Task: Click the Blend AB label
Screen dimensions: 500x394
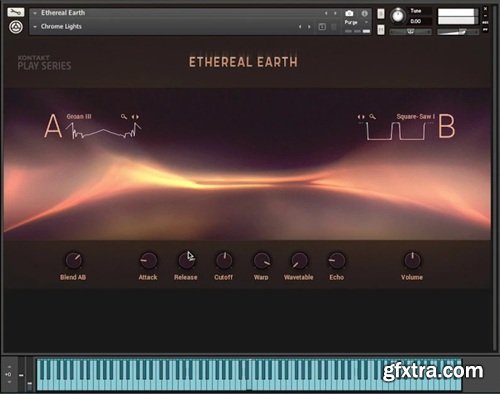Action: (73, 277)
